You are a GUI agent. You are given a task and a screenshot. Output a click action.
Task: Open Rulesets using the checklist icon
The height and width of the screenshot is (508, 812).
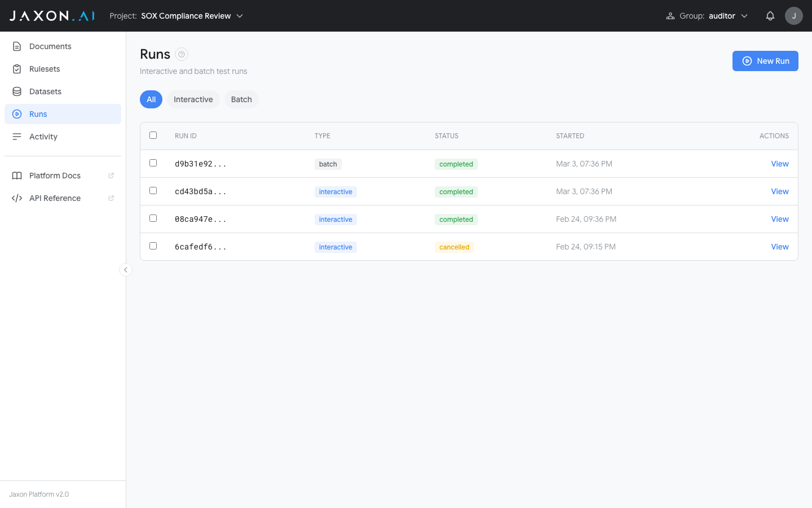tap(17, 68)
